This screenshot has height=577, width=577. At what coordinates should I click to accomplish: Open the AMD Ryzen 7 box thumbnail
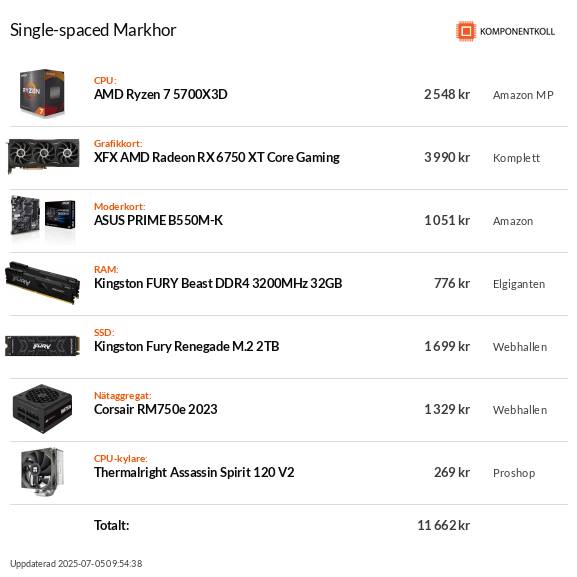pos(42,94)
